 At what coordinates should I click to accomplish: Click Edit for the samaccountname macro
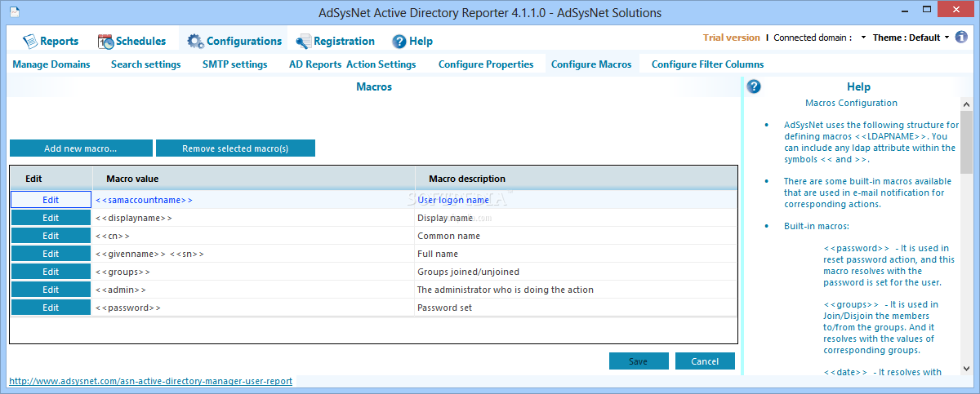coord(51,200)
